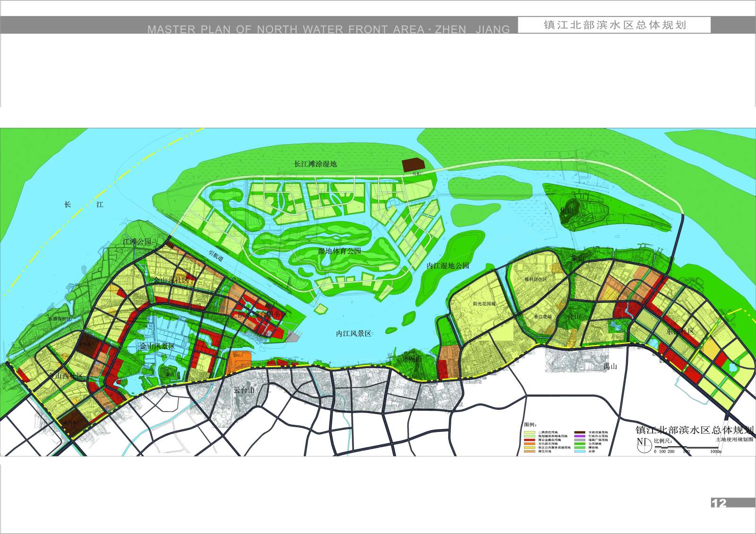Click the 焦山 island label

pyautogui.click(x=567, y=210)
